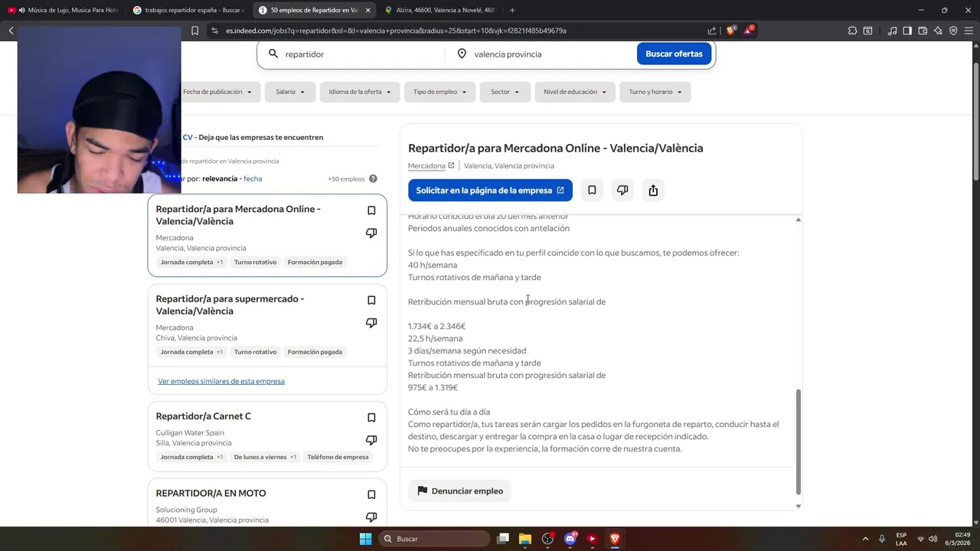Open Discord from taskbar
The image size is (980, 551).
point(570,539)
